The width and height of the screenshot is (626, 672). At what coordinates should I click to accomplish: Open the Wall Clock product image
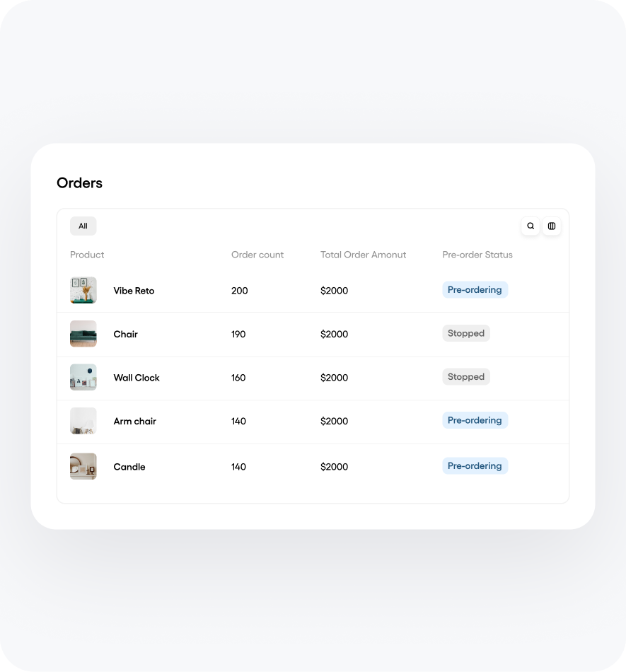(83, 377)
